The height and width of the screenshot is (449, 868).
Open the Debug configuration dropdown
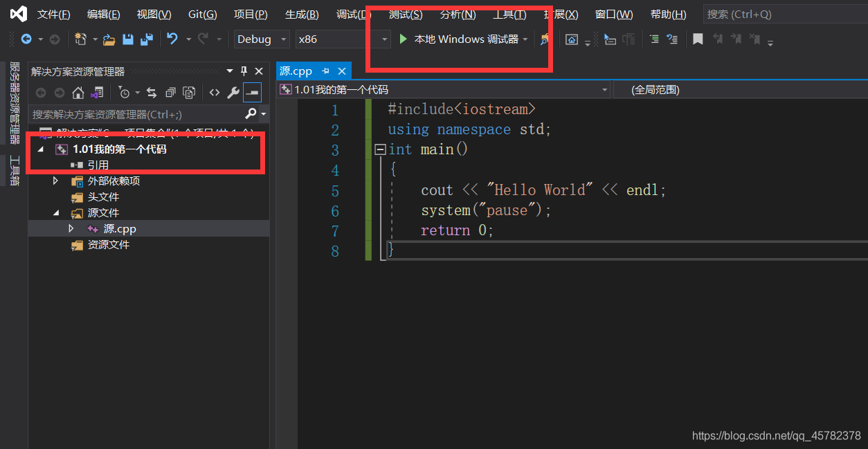tap(262, 39)
